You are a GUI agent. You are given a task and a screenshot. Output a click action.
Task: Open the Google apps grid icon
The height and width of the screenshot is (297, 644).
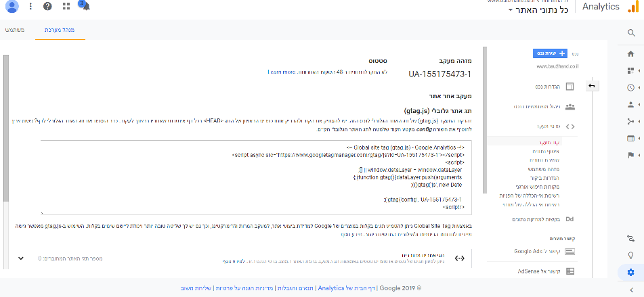(x=66, y=6)
